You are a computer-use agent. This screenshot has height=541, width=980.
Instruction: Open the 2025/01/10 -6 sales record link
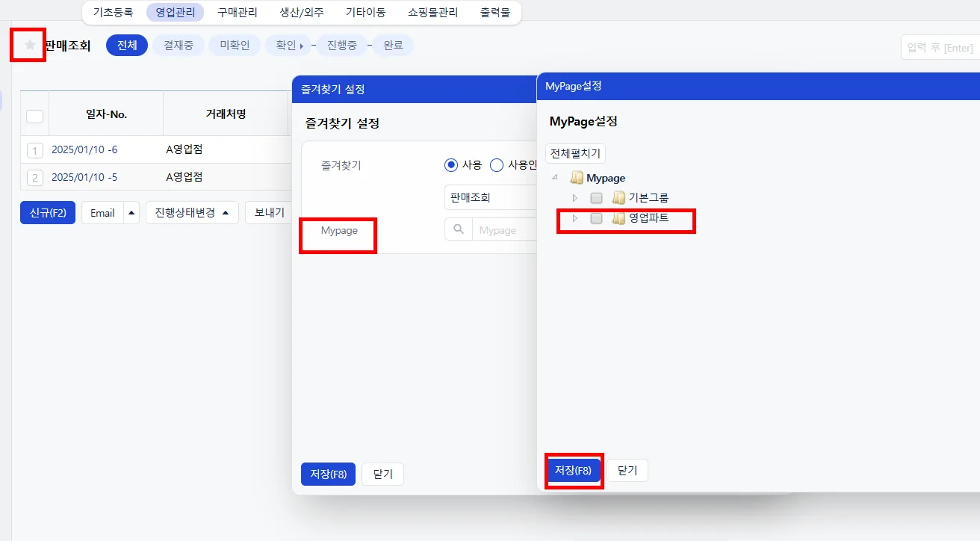[x=84, y=149]
